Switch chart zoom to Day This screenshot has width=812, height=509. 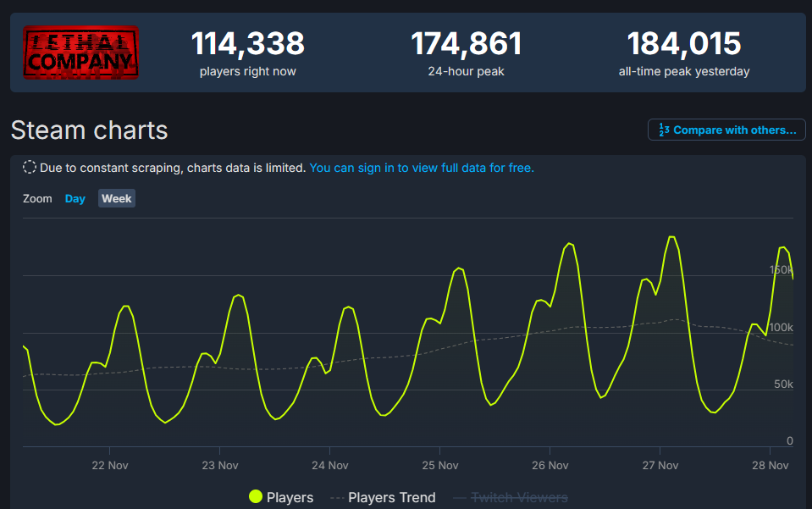pyautogui.click(x=75, y=198)
